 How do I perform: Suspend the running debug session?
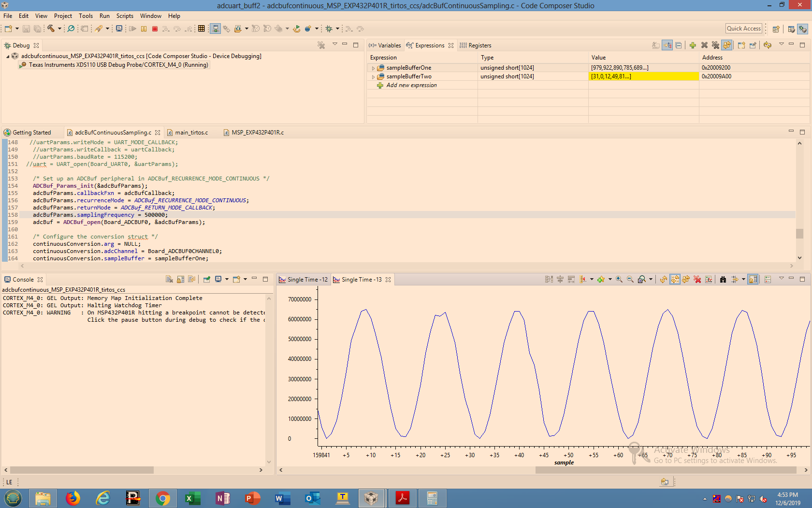click(143, 29)
